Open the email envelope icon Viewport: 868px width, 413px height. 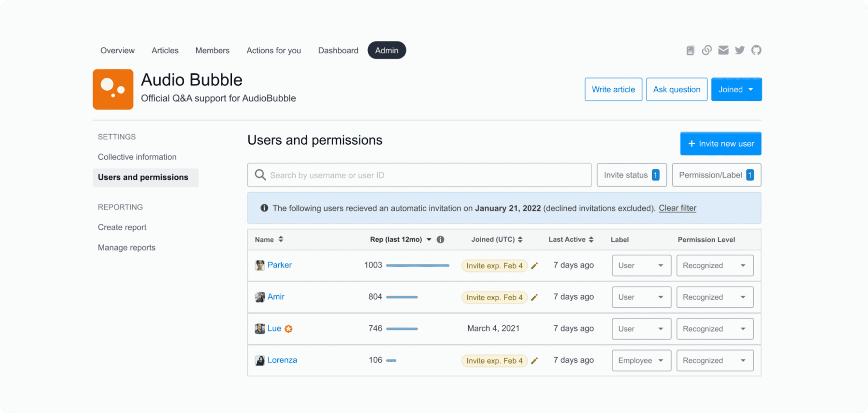(x=723, y=50)
